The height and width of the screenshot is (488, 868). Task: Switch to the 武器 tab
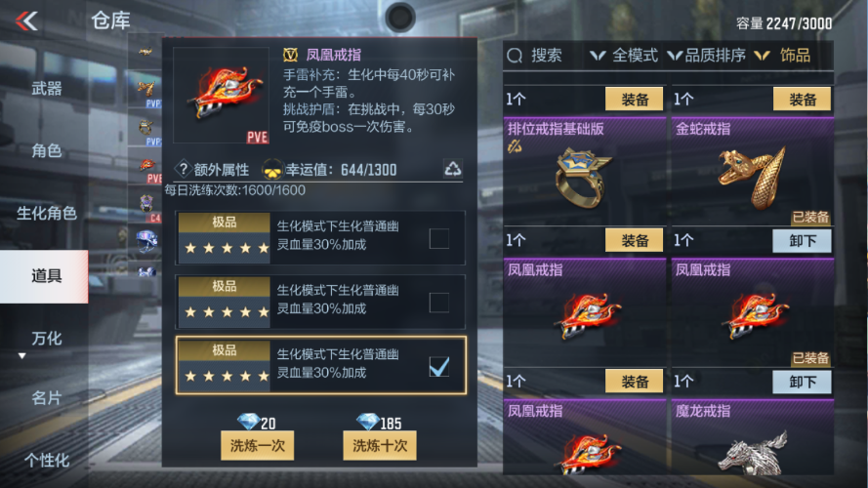[x=47, y=89]
